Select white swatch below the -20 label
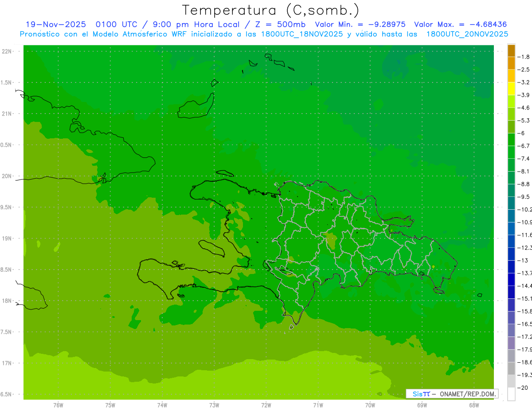 click(x=511, y=394)
